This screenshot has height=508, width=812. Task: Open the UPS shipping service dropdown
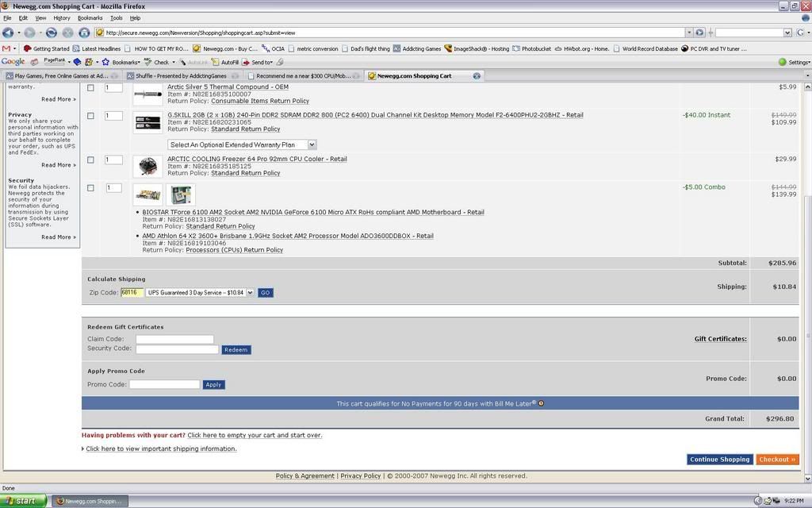[200, 292]
